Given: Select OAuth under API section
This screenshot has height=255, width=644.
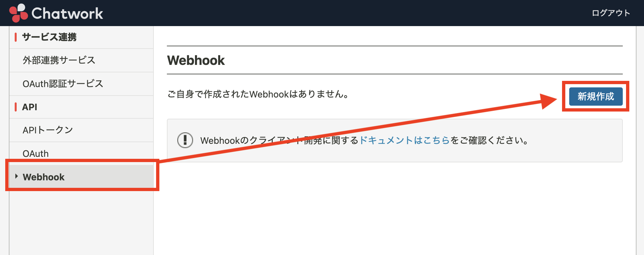Looking at the screenshot, I should coord(81,154).
